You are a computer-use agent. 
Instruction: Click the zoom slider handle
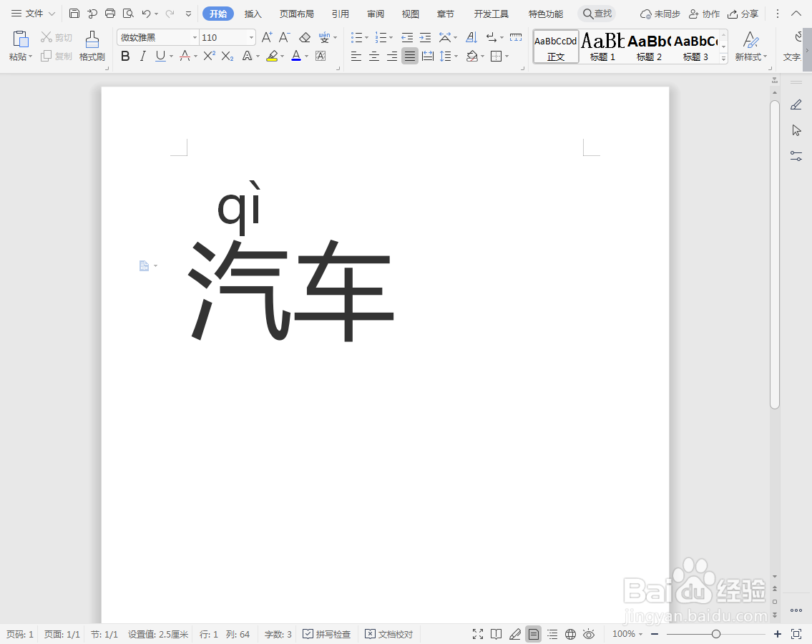point(715,634)
